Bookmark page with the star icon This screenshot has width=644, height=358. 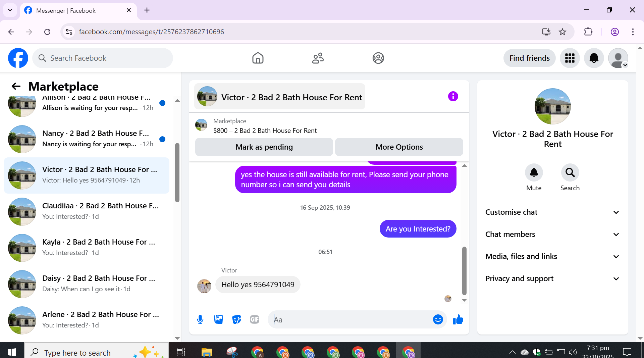[x=562, y=32]
